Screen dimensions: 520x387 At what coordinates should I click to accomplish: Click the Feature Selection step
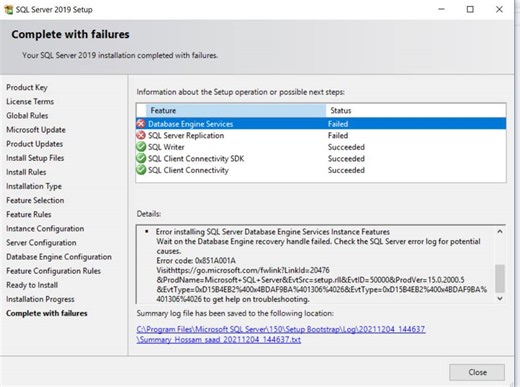point(35,200)
